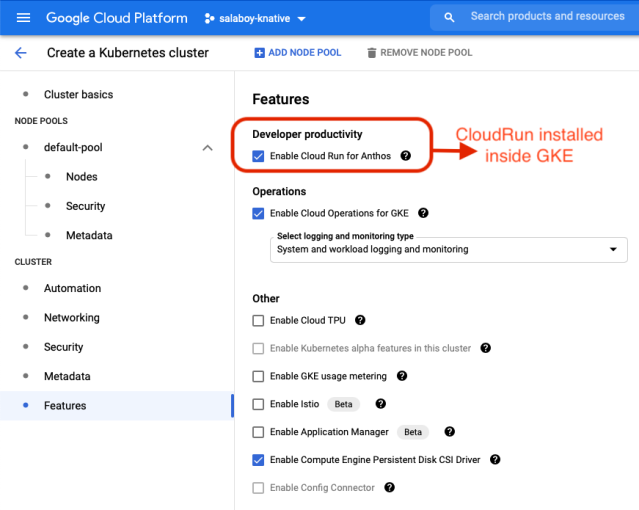Show help icon for Enable Cloud TPU

pyautogui.click(x=360, y=320)
